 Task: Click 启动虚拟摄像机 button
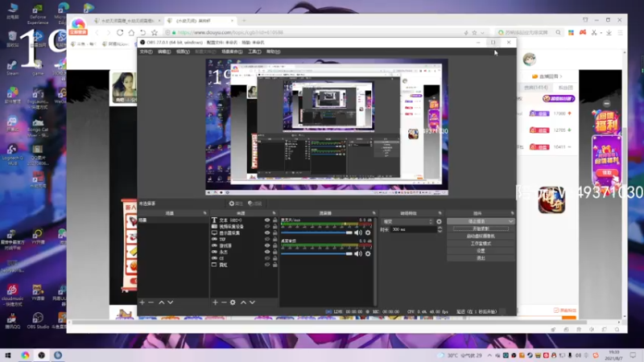point(481,236)
